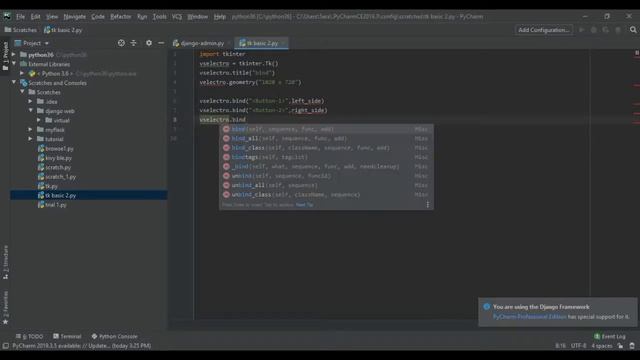Click the more options dots in completion popup
This screenshot has width=640, height=360.
427,204
